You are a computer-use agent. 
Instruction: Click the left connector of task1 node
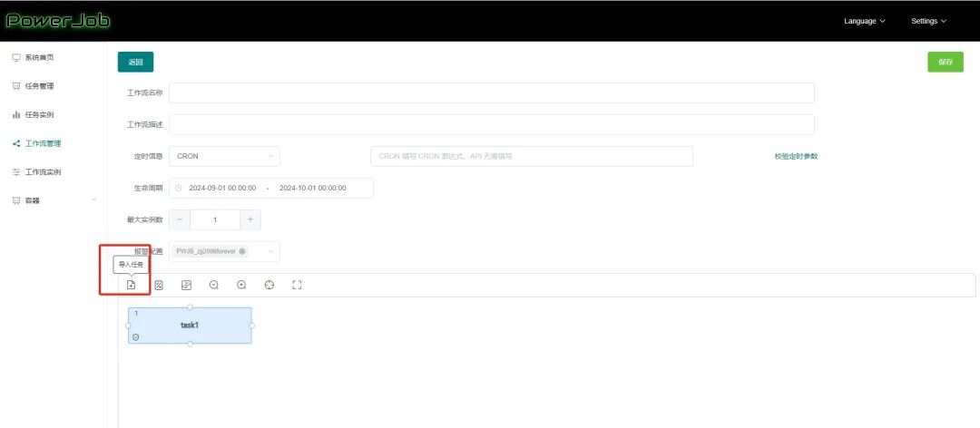point(128,326)
